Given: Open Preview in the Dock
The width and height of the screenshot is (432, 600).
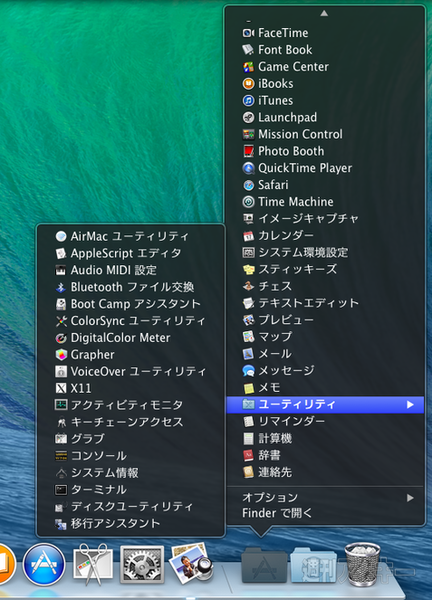Looking at the screenshot, I should [x=191, y=564].
